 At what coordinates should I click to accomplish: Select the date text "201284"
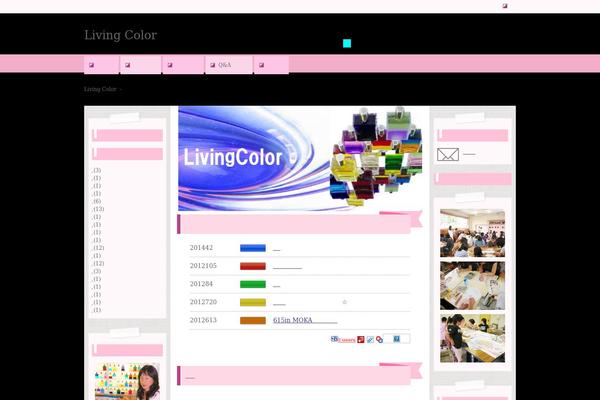pos(201,284)
